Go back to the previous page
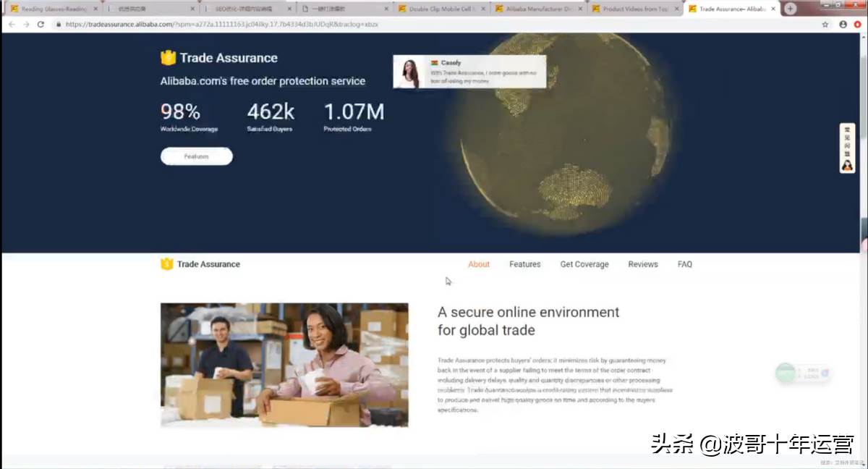868x469 pixels. tap(12, 24)
